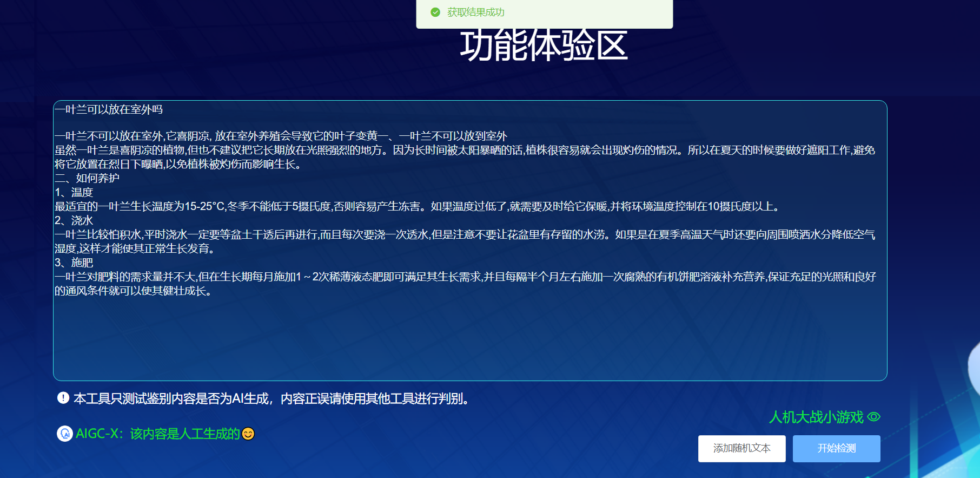Click the line 2、浇水
This screenshot has width=980, height=478.
tap(74, 220)
